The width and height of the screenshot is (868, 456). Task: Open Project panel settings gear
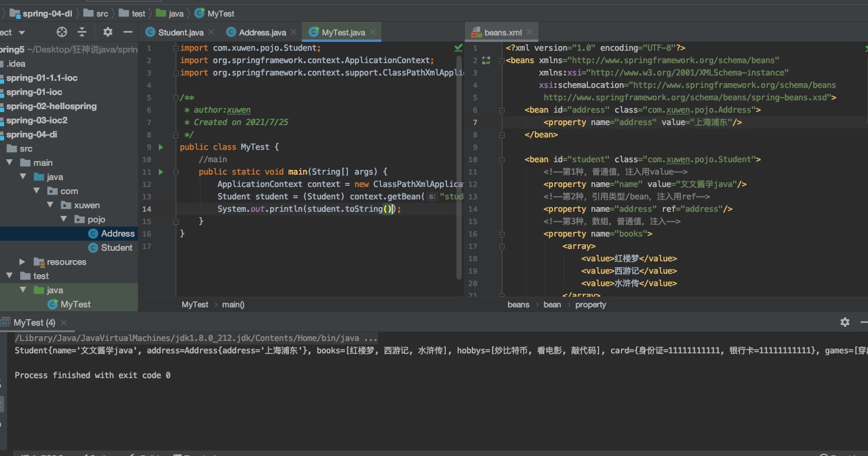click(x=107, y=32)
